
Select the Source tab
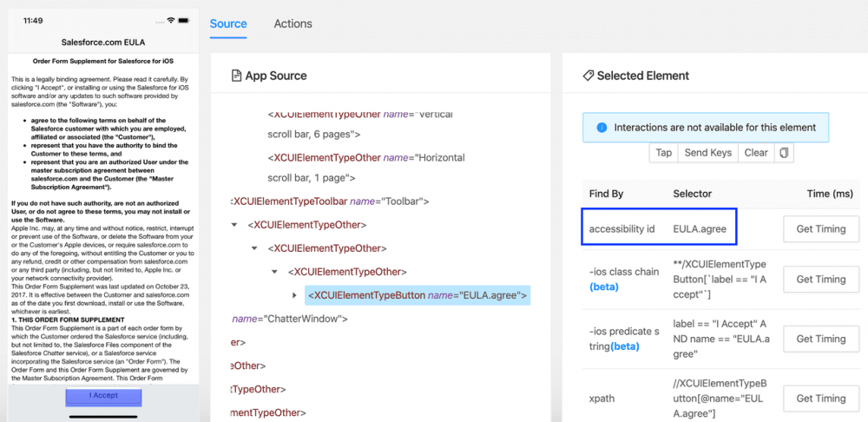pyautogui.click(x=228, y=23)
